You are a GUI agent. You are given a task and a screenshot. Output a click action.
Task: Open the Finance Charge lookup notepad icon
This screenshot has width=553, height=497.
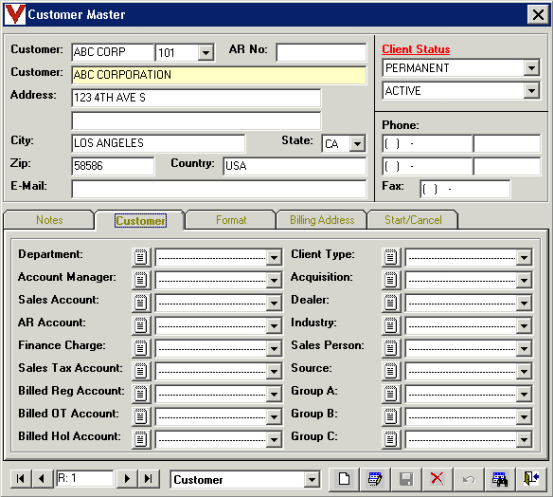[141, 348]
